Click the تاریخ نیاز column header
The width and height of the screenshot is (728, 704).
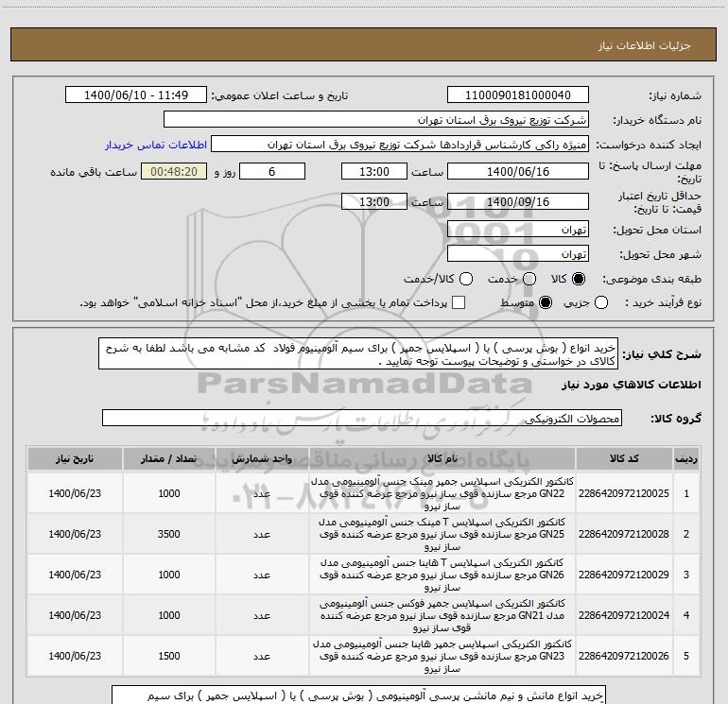coord(75,459)
